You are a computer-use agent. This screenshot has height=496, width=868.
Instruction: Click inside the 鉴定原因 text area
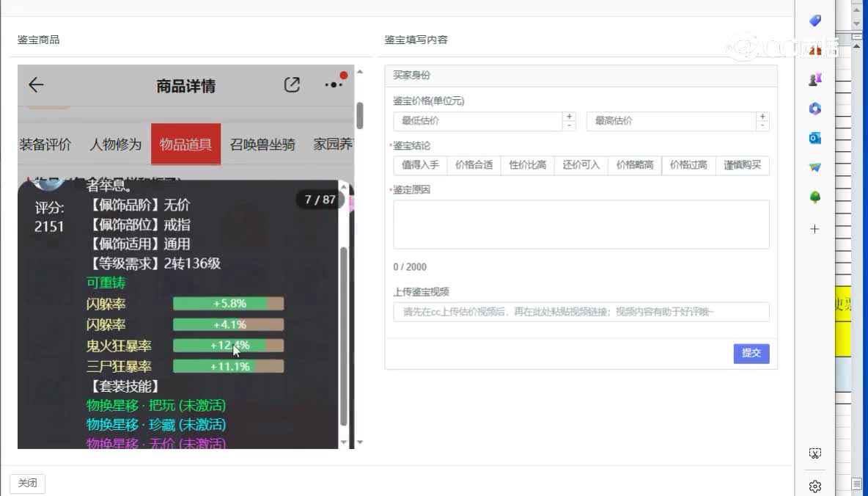point(581,224)
